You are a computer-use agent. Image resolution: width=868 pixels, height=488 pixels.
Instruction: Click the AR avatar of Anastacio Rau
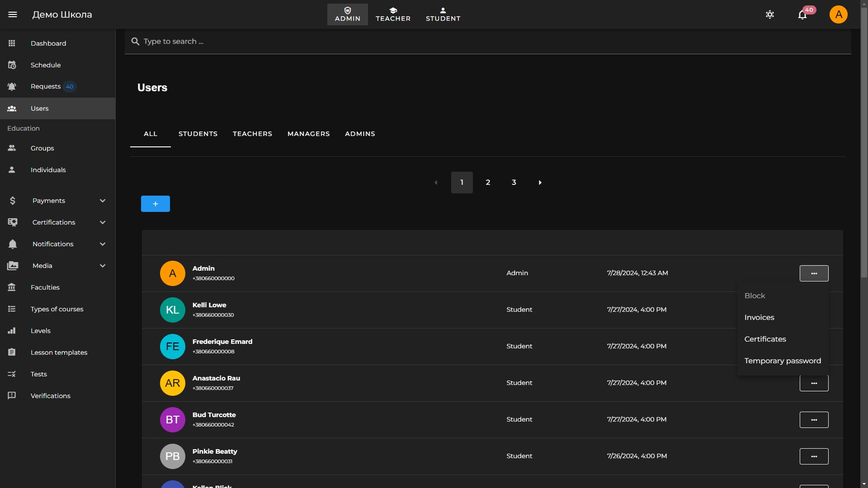173,383
